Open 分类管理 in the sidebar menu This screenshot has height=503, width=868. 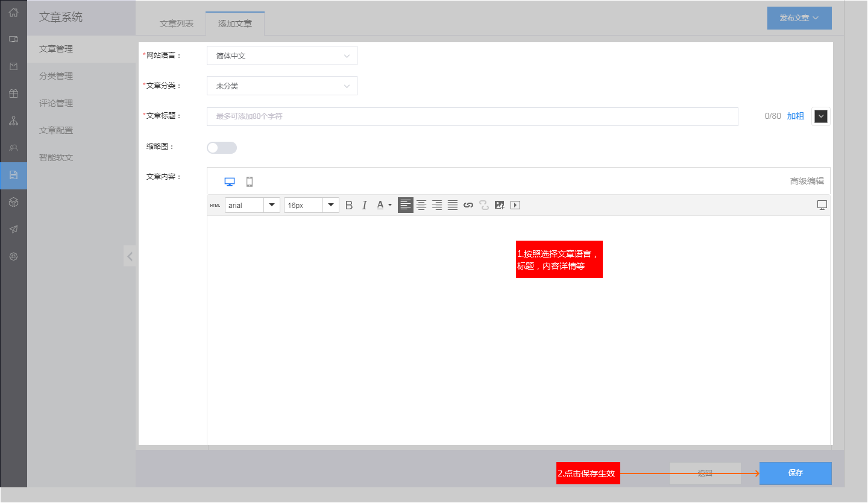(x=56, y=76)
